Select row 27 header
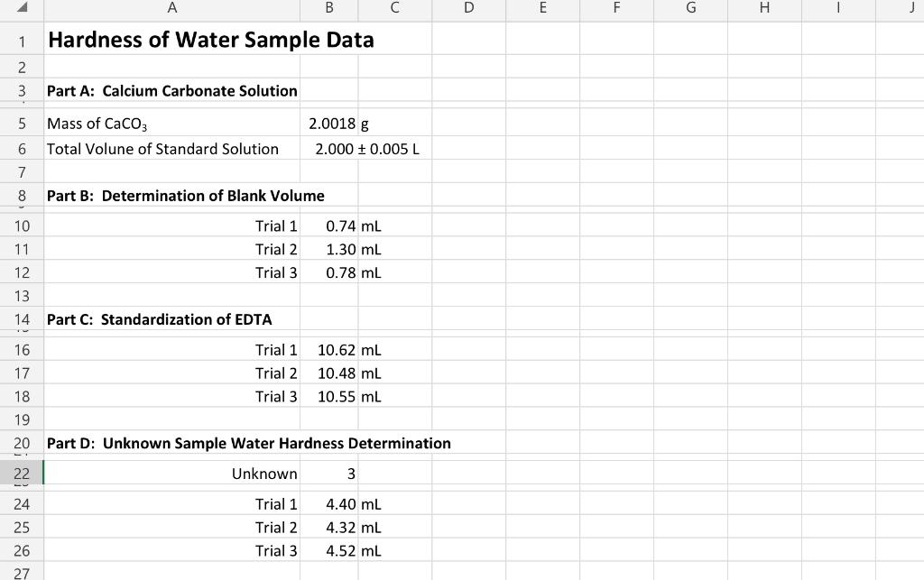The width and height of the screenshot is (924, 580). (x=20, y=571)
